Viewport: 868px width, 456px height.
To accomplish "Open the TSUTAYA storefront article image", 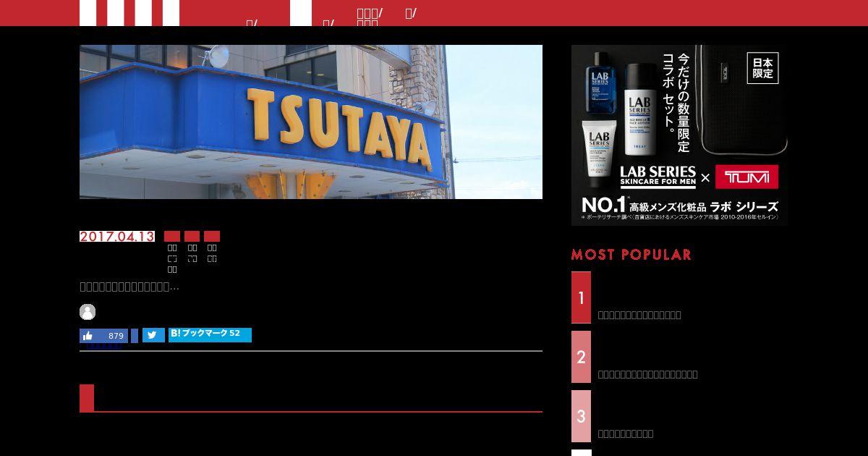I will (x=311, y=122).
